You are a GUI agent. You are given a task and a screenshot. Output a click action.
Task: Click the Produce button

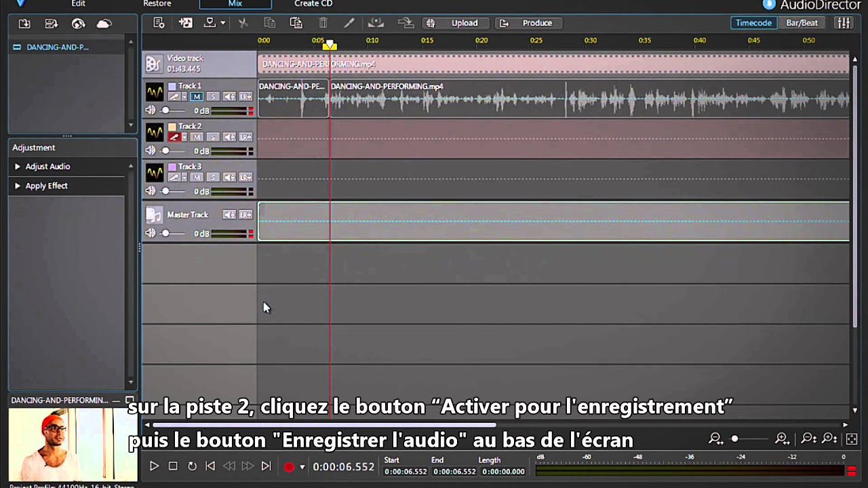[529, 23]
